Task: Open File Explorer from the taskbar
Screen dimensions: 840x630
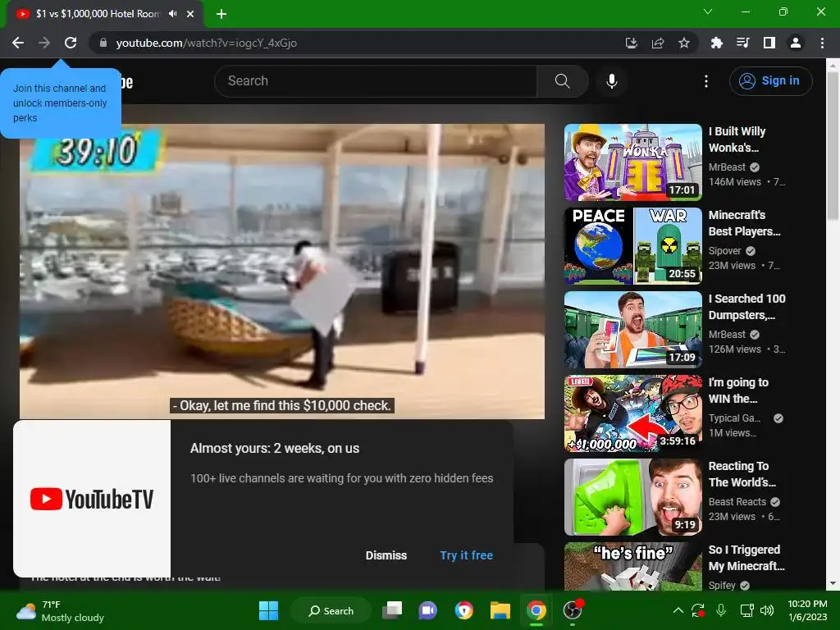Action: 500,610
